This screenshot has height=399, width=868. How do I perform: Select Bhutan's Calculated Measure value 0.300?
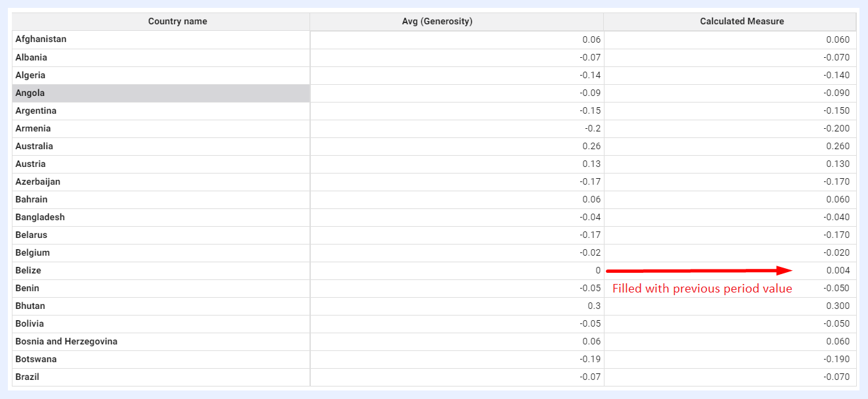tap(838, 306)
